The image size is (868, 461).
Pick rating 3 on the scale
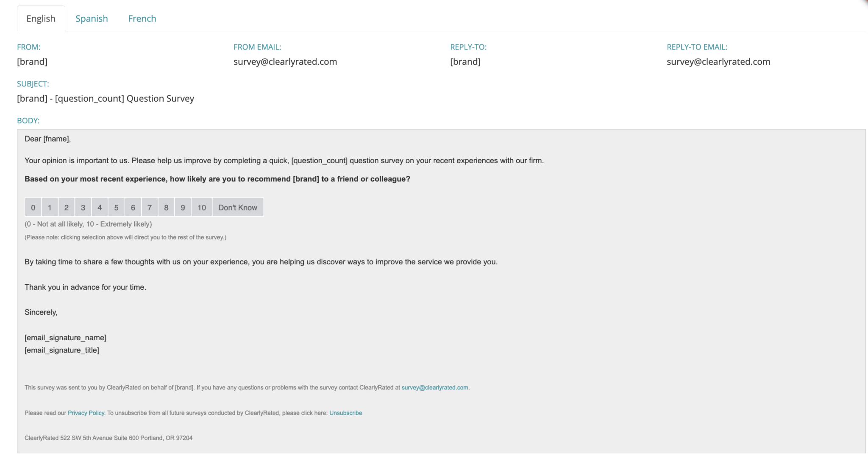tap(83, 208)
